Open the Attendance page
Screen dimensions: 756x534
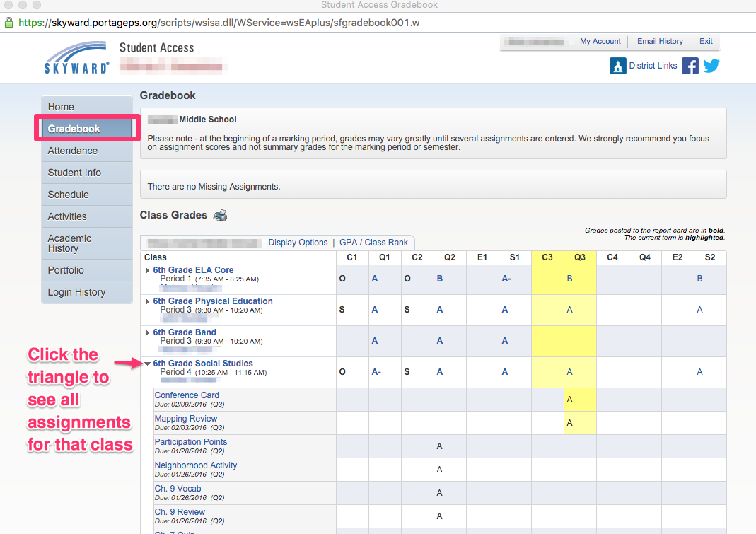(87, 151)
